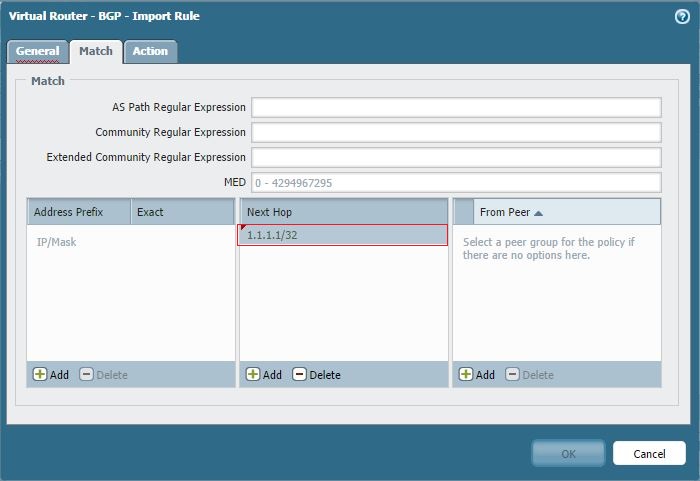Open the help icon in dialog title bar

click(x=682, y=17)
